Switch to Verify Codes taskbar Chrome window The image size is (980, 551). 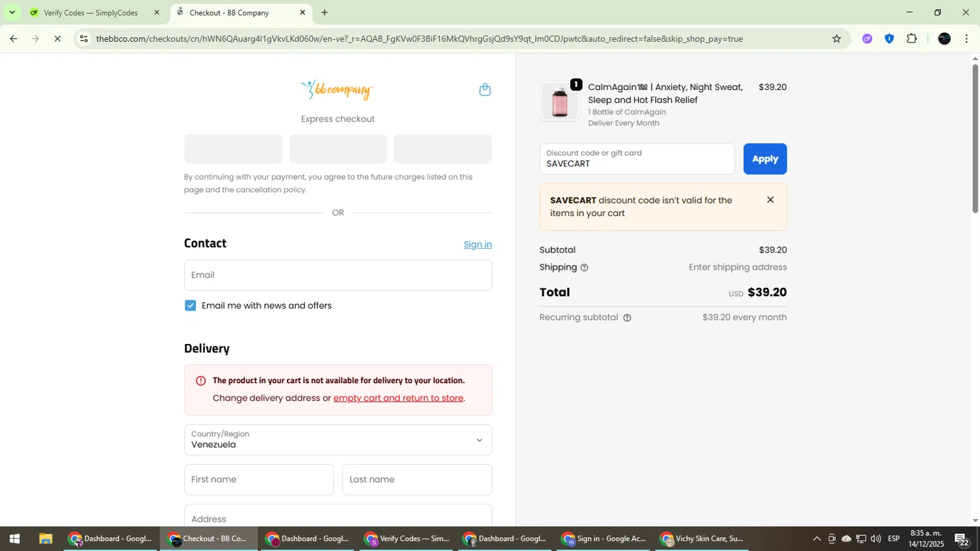(406, 539)
